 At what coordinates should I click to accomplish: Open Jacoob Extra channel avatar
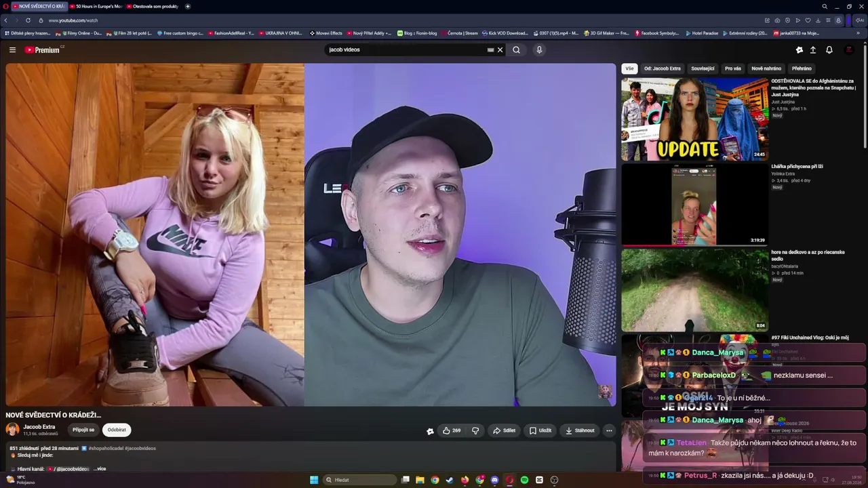13,429
